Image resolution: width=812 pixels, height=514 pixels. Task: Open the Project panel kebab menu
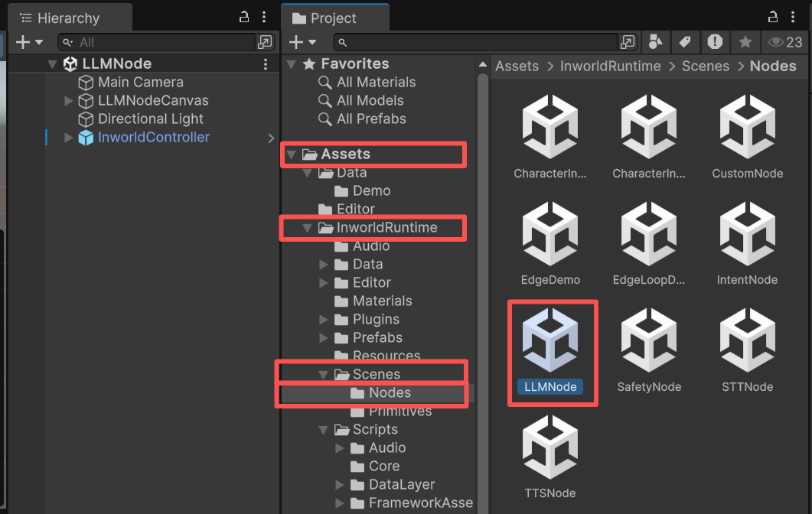coord(793,17)
